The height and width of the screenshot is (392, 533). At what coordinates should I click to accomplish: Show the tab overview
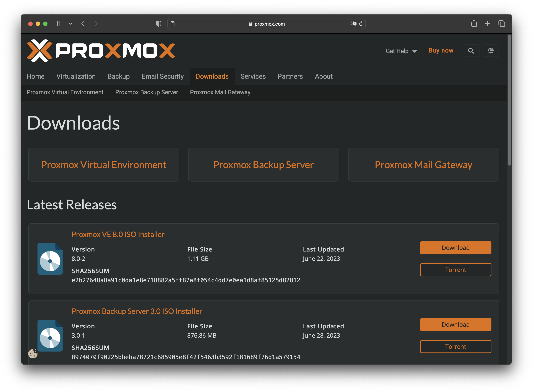pos(501,24)
